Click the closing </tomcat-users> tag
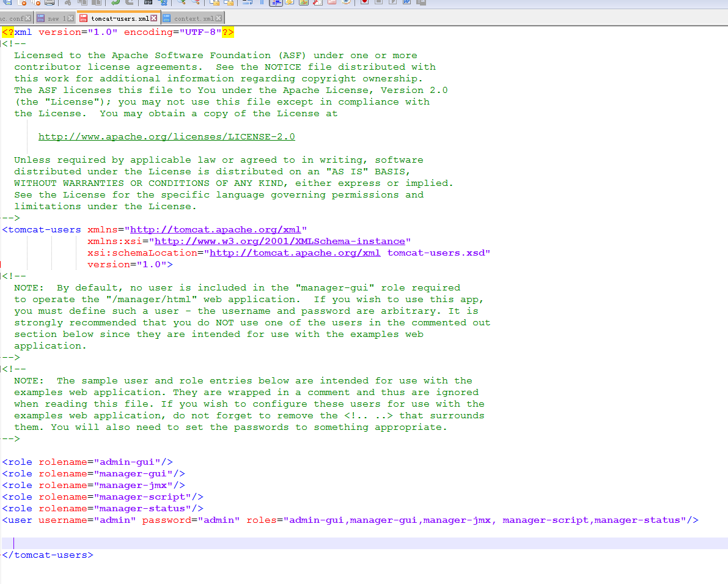The width and height of the screenshot is (728, 584). (x=47, y=555)
